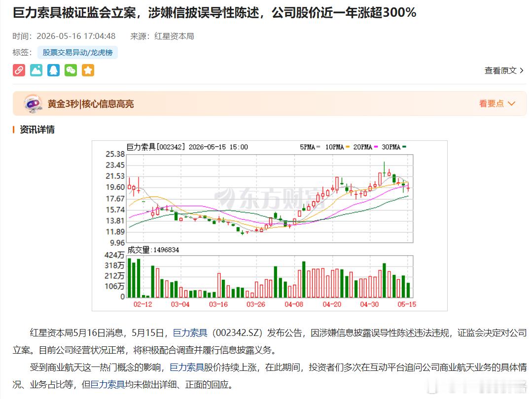The image size is (532, 399).
Task: Click the 30PMA legend in chart
Action: 393,147
